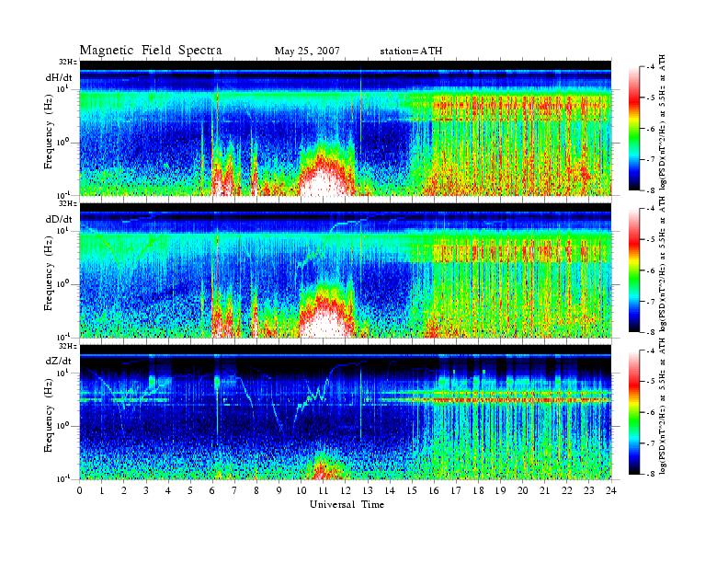Click the 15 hour tick label
This screenshot has height=563, width=728.
click(412, 490)
